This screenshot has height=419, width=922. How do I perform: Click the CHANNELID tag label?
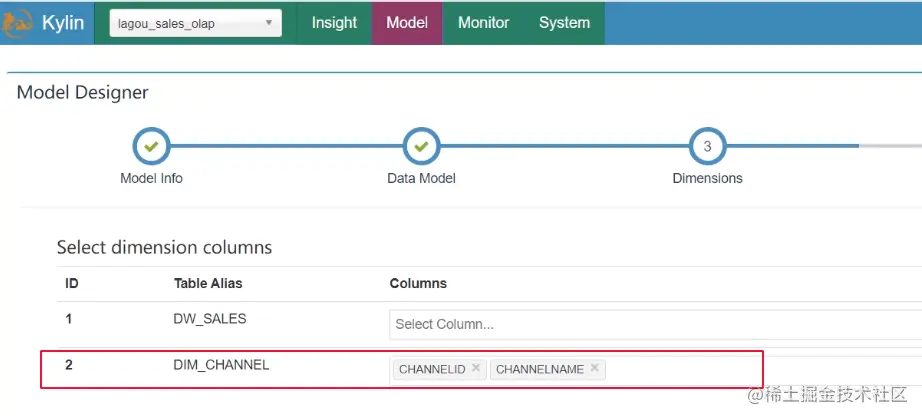tap(432, 369)
